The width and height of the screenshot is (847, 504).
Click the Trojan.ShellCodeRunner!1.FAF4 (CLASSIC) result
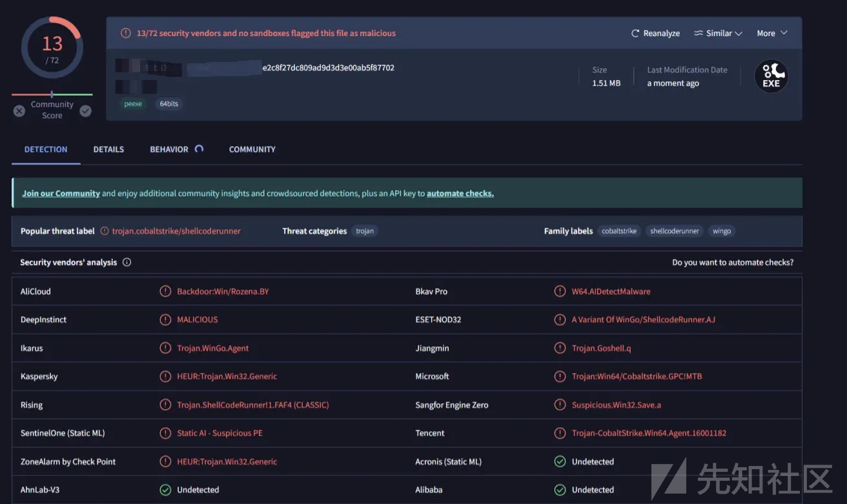(x=253, y=405)
